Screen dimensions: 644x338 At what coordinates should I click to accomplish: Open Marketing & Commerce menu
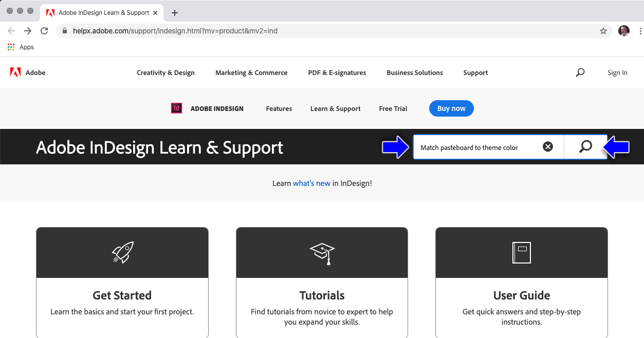[x=251, y=72]
